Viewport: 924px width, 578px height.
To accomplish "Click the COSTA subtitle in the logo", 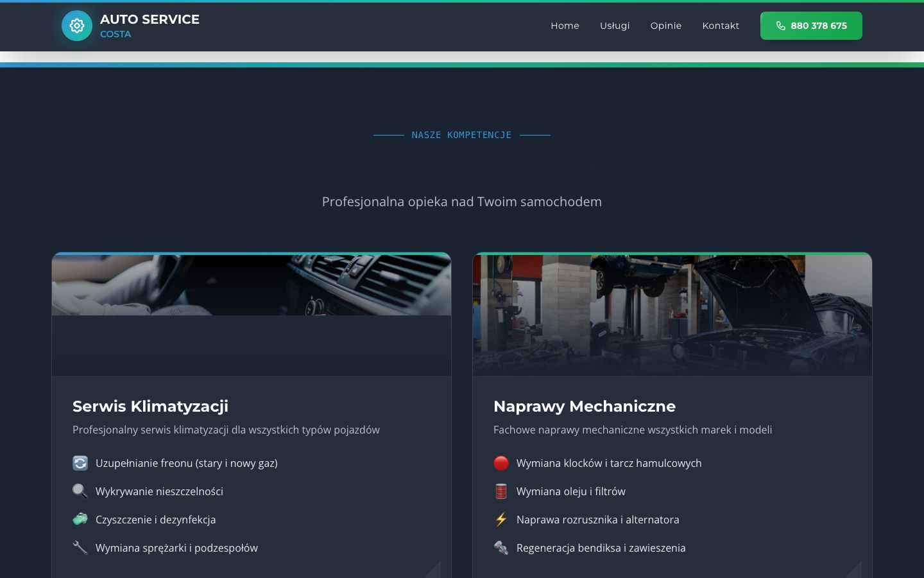I will click(116, 34).
